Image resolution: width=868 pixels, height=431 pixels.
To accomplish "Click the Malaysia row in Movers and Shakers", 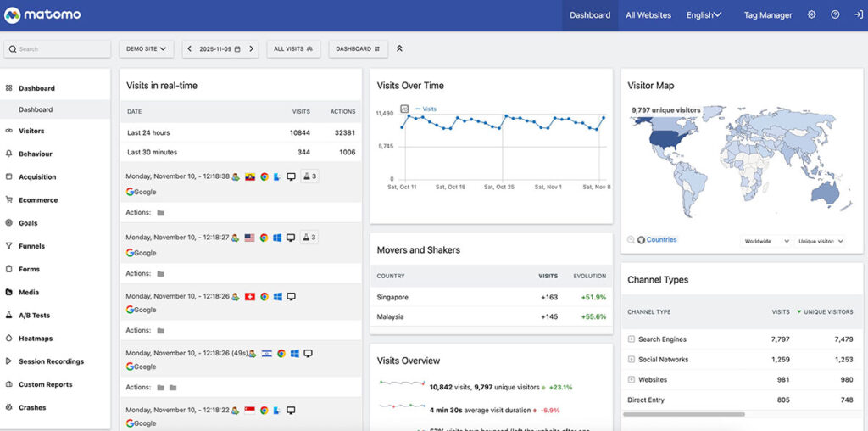I will tap(492, 316).
